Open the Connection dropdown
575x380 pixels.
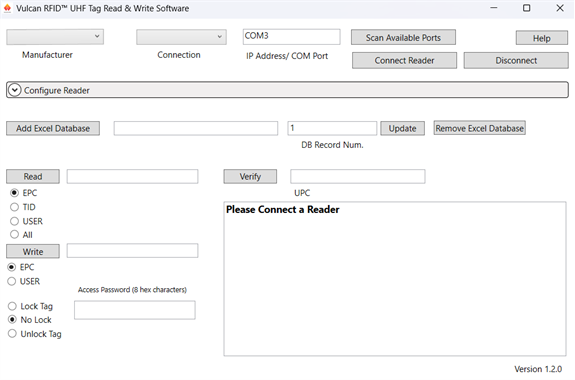181,37
